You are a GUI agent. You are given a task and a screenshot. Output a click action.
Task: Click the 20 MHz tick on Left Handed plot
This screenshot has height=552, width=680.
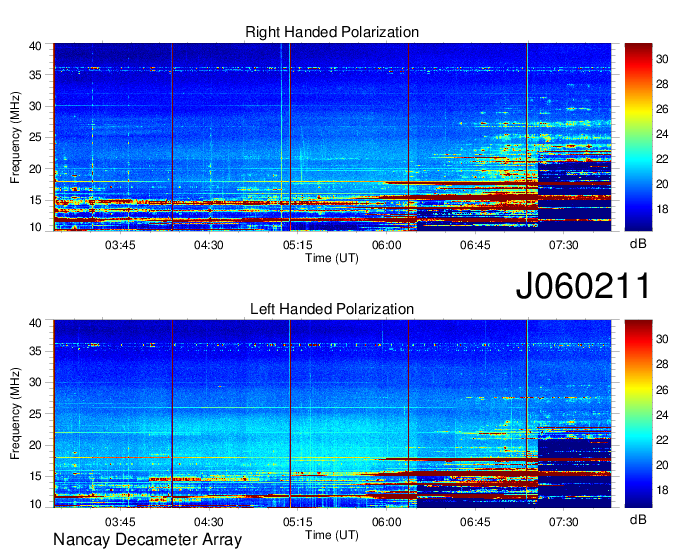click(x=35, y=445)
